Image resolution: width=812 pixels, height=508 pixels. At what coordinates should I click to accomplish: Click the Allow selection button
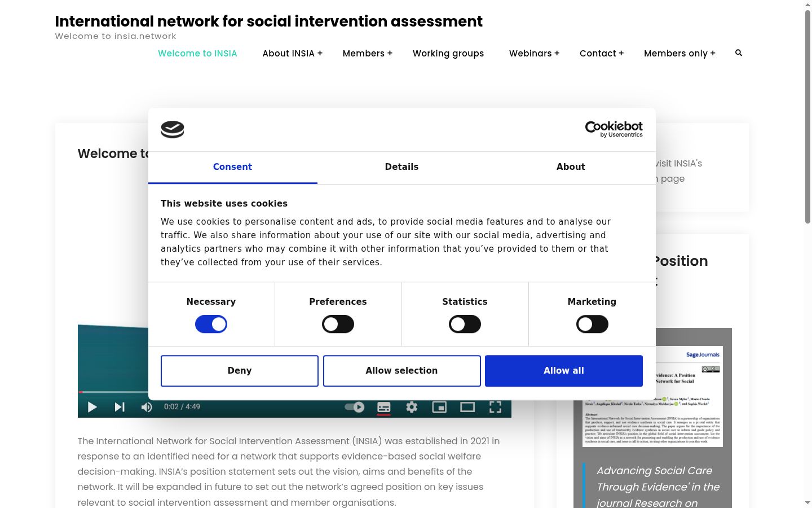pyautogui.click(x=401, y=371)
